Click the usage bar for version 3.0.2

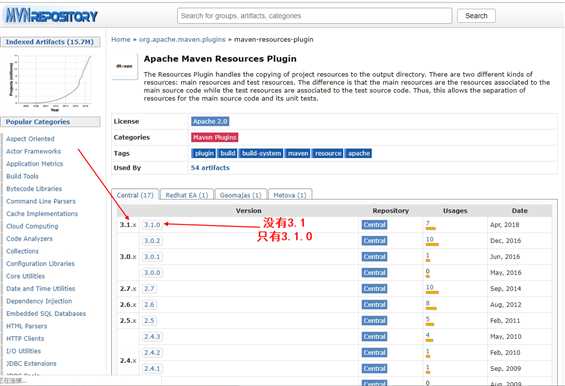(x=432, y=245)
